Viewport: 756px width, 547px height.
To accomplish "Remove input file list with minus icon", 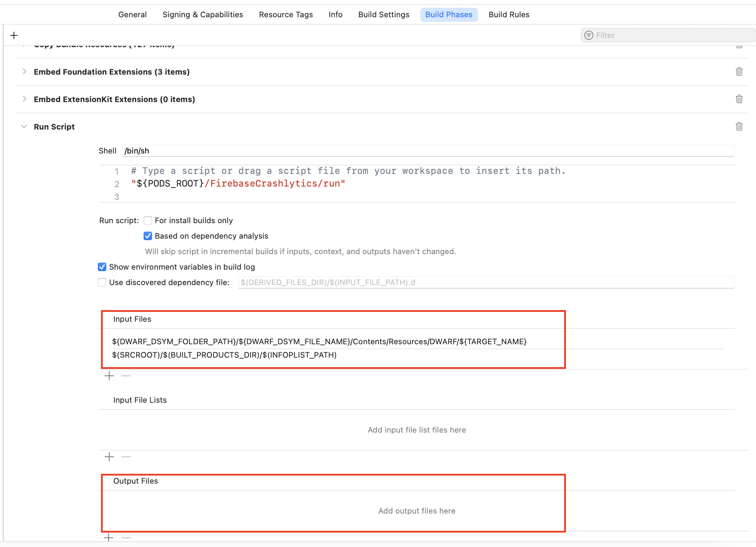I will pos(126,457).
